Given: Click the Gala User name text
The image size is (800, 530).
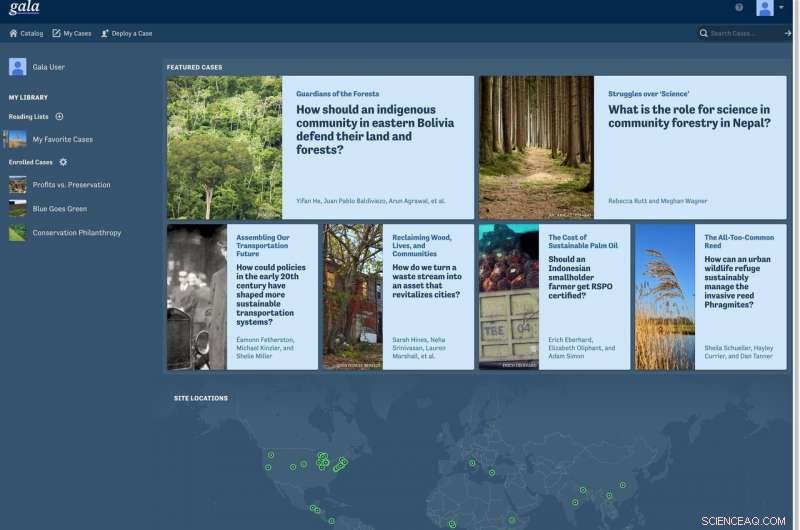Looking at the screenshot, I should pos(48,67).
